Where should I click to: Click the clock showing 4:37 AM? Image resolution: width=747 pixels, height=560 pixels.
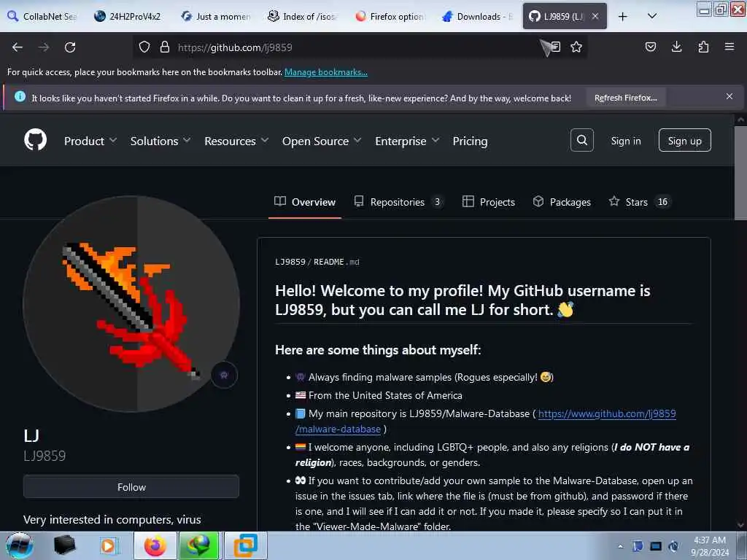coord(710,546)
